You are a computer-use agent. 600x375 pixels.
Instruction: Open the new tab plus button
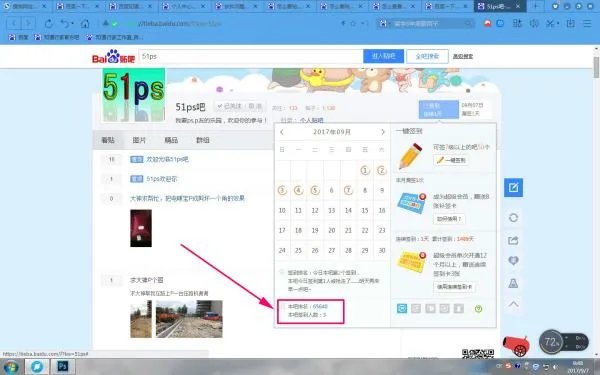tap(536, 6)
